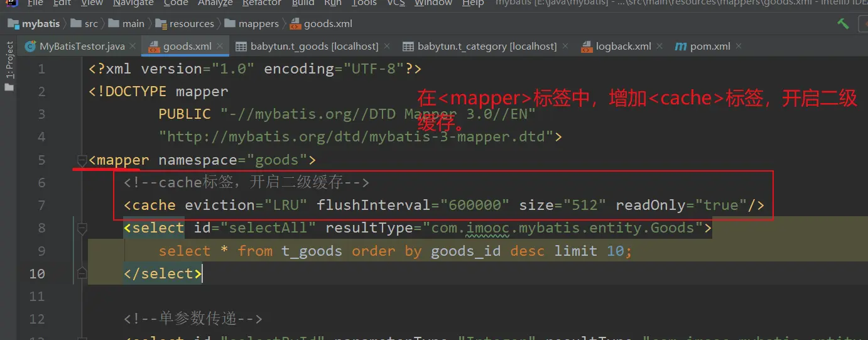Open the Analyze menu
868x340 pixels.
click(215, 3)
